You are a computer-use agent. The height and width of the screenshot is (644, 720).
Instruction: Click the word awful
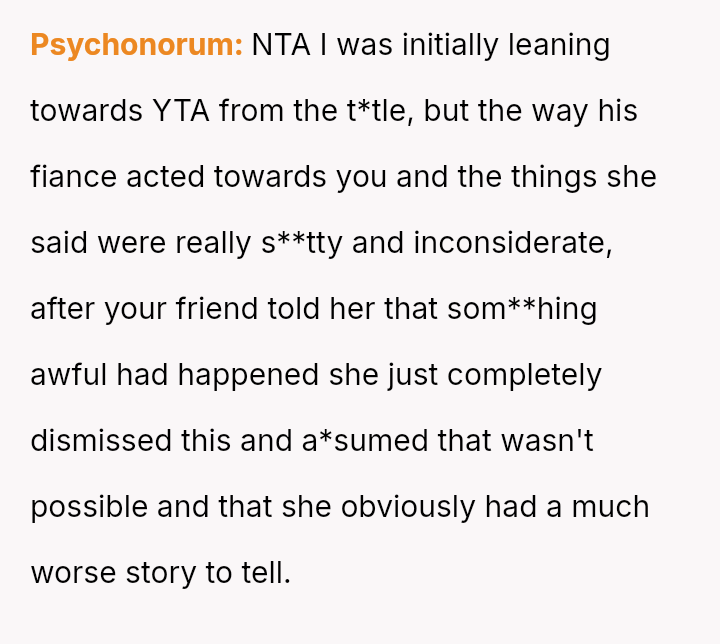[68, 375]
